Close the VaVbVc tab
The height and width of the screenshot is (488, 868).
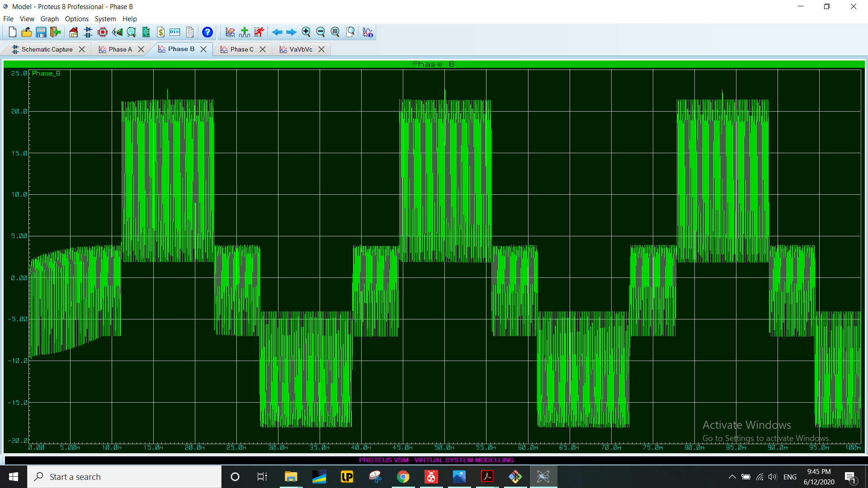coord(321,49)
